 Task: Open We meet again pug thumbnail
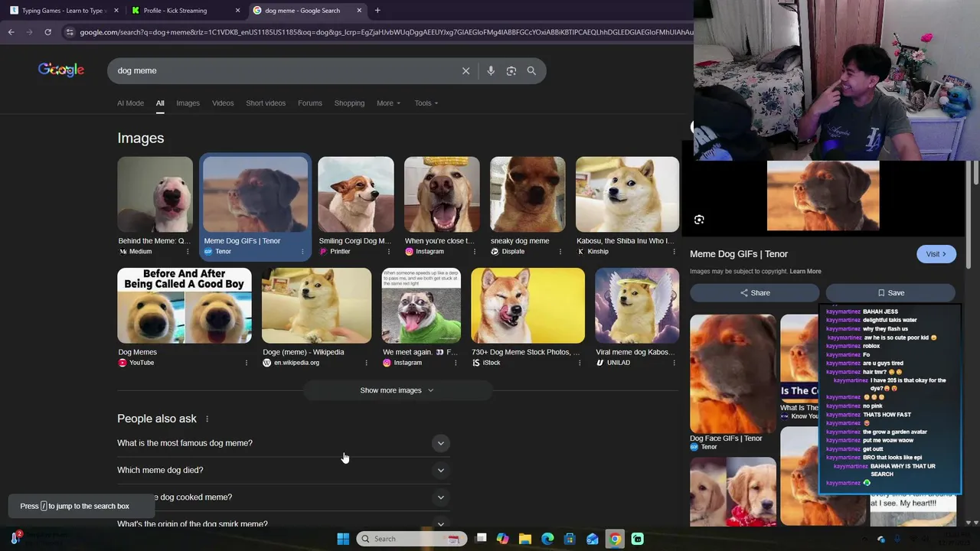tap(421, 305)
